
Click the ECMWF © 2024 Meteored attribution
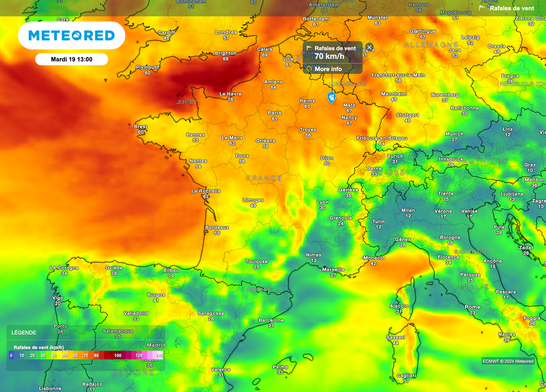[x=508, y=361]
